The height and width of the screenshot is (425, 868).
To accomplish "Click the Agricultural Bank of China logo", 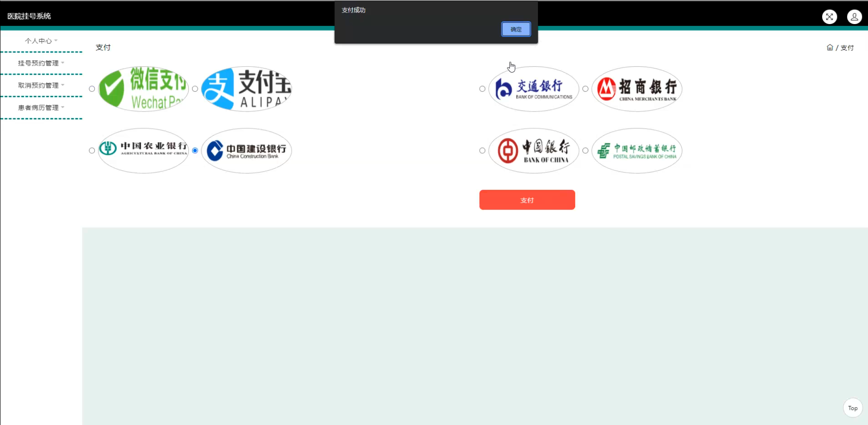I will (x=144, y=150).
